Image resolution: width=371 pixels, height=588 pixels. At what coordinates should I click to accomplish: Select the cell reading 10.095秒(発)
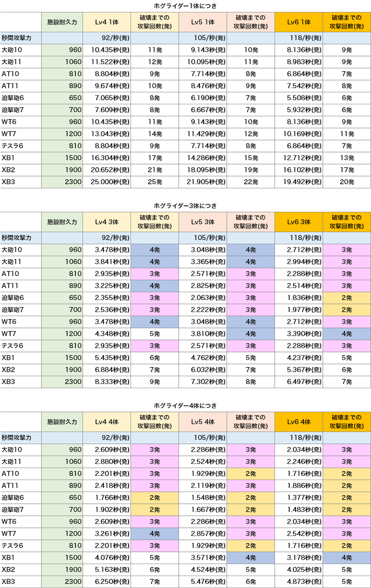pyautogui.click(x=203, y=62)
